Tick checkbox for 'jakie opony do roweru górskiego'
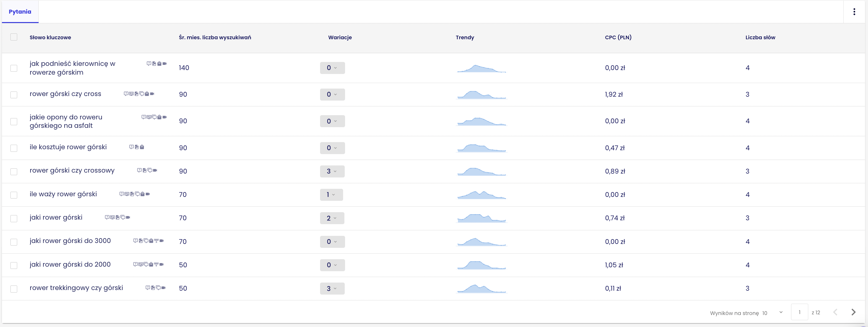868x327 pixels. (x=14, y=121)
